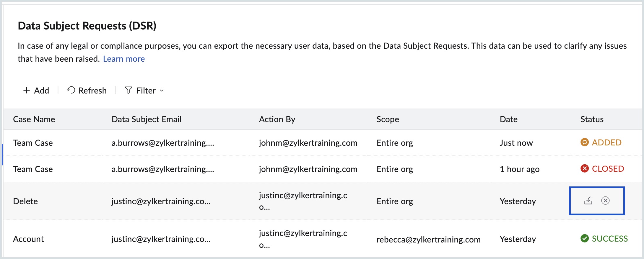
Task: Click the green SUCCESS check icon
Action: (x=584, y=238)
